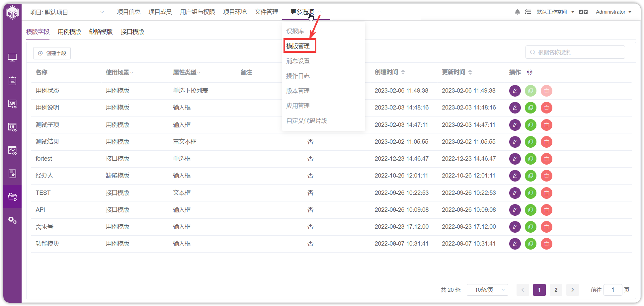Delete the 测试子项 field

click(546, 125)
